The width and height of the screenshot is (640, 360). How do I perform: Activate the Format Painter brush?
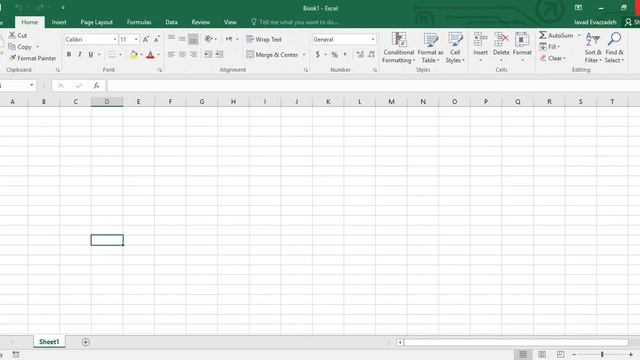point(13,58)
